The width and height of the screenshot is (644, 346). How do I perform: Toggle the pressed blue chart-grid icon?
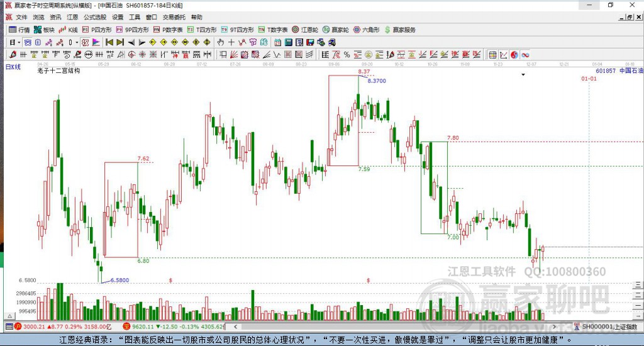[x=27, y=42]
